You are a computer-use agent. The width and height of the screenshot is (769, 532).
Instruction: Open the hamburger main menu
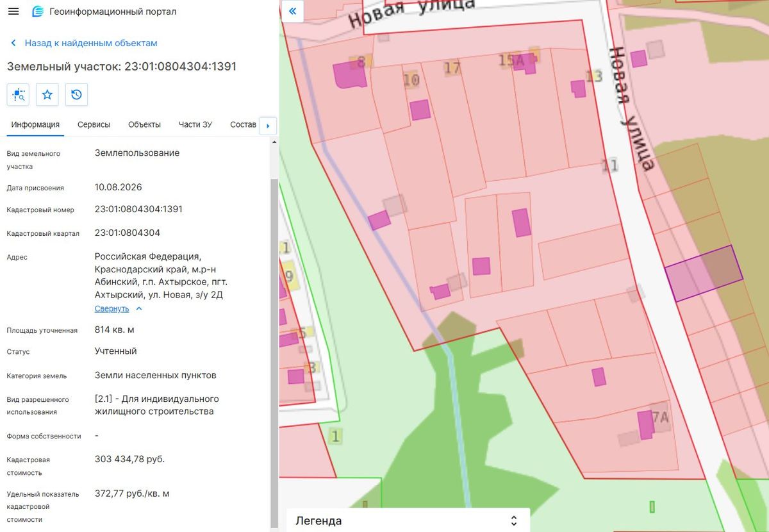click(13, 12)
